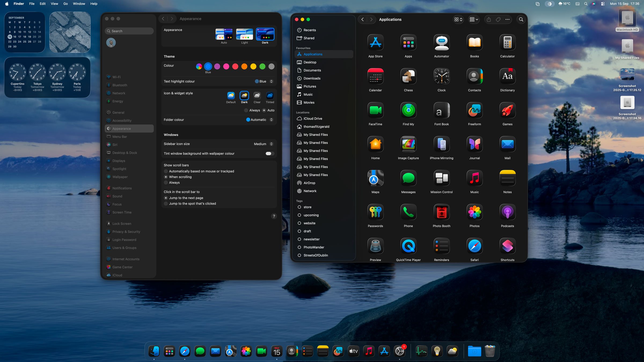
Task: Click the Finder tag toolbar icon
Action: click(498, 19)
